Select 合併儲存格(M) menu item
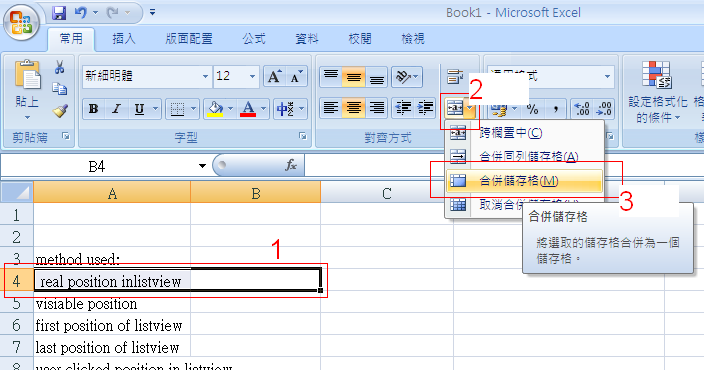Viewport: 704px width, 370px height. click(524, 181)
